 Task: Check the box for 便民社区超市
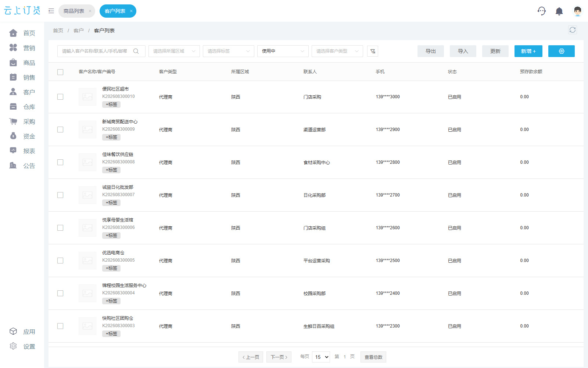pos(60,97)
